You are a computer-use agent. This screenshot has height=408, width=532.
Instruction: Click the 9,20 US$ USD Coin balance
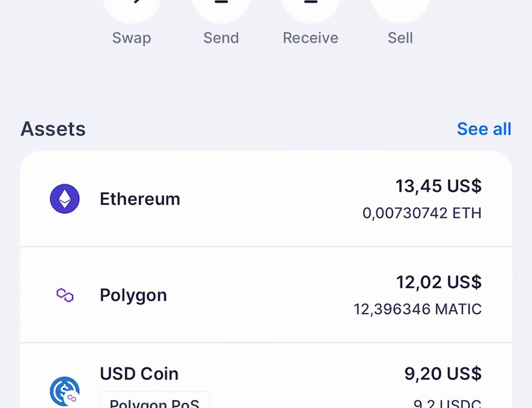[442, 374]
